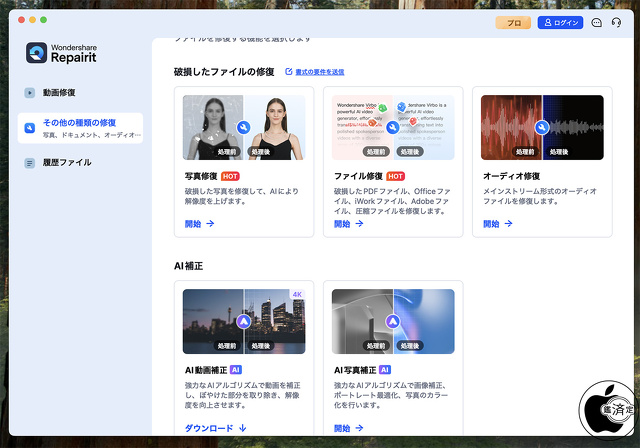Click the ログイン button

[560, 23]
